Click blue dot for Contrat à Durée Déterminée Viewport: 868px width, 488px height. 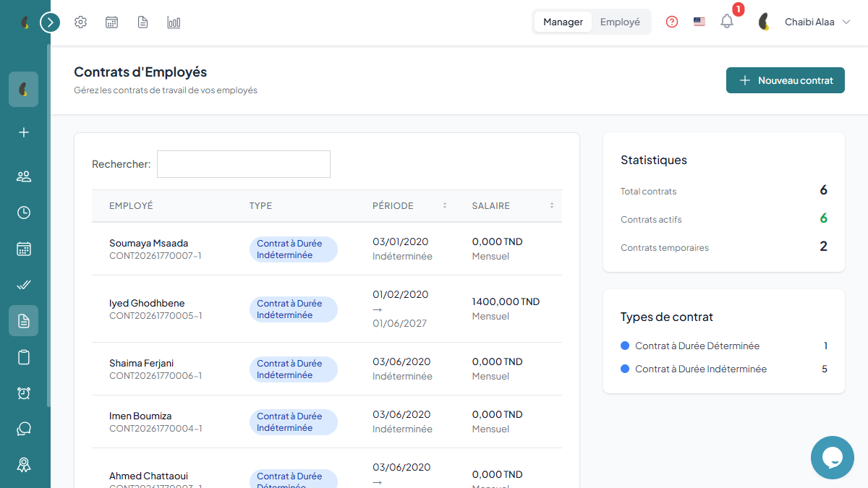625,346
